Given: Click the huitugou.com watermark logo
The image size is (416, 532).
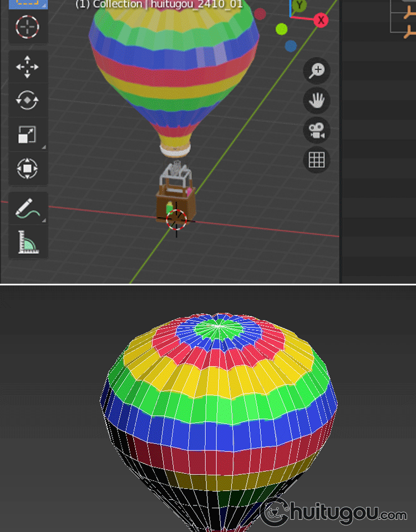Looking at the screenshot, I should (x=333, y=513).
